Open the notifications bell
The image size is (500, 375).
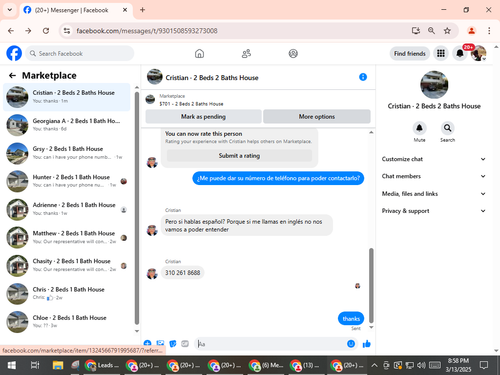coord(460,53)
